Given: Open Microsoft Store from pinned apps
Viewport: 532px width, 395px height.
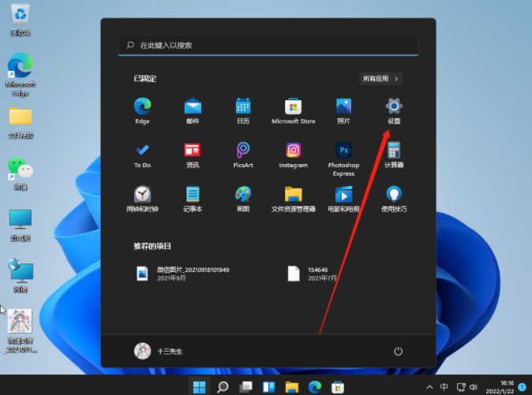Looking at the screenshot, I should pyautogui.click(x=293, y=106).
